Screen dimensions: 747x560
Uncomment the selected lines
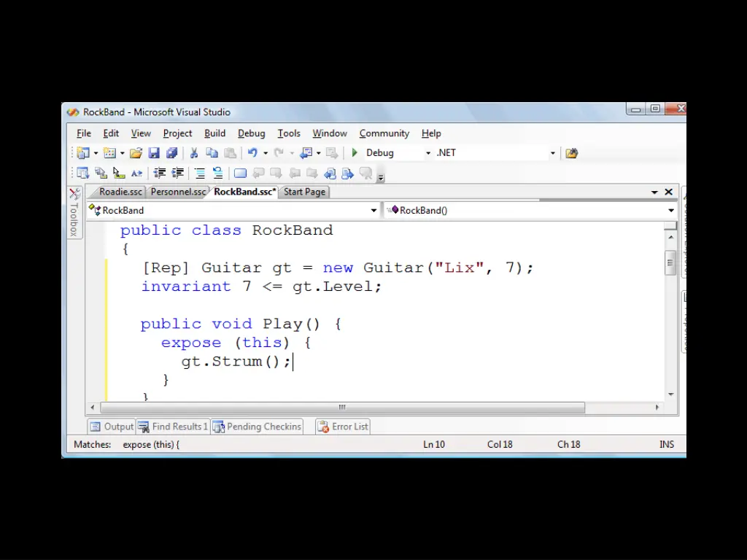point(217,174)
